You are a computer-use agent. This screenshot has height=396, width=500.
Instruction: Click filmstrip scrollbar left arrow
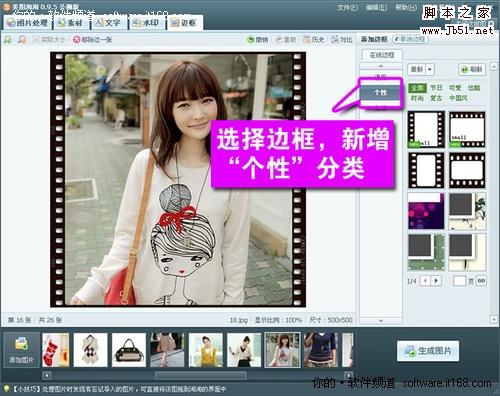[47, 376]
